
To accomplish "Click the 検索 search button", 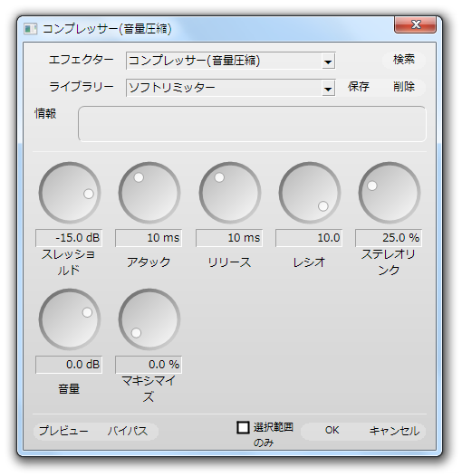I will [x=404, y=60].
